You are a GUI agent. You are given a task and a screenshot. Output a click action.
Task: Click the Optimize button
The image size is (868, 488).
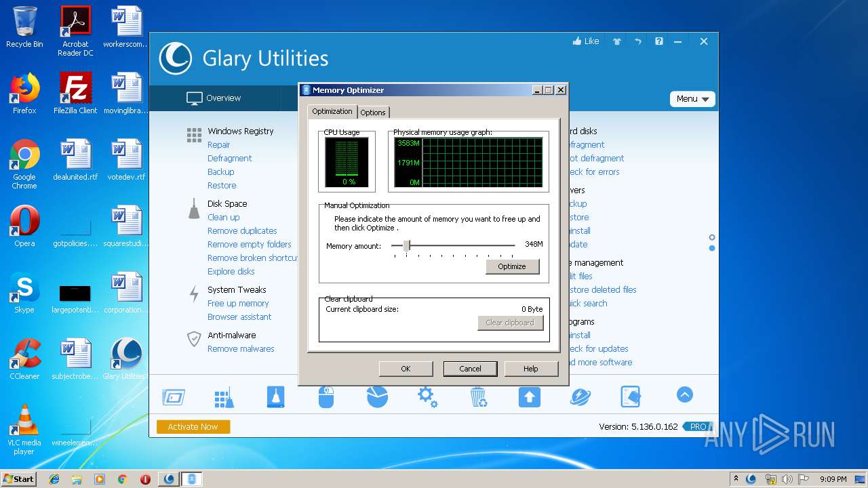pyautogui.click(x=512, y=266)
